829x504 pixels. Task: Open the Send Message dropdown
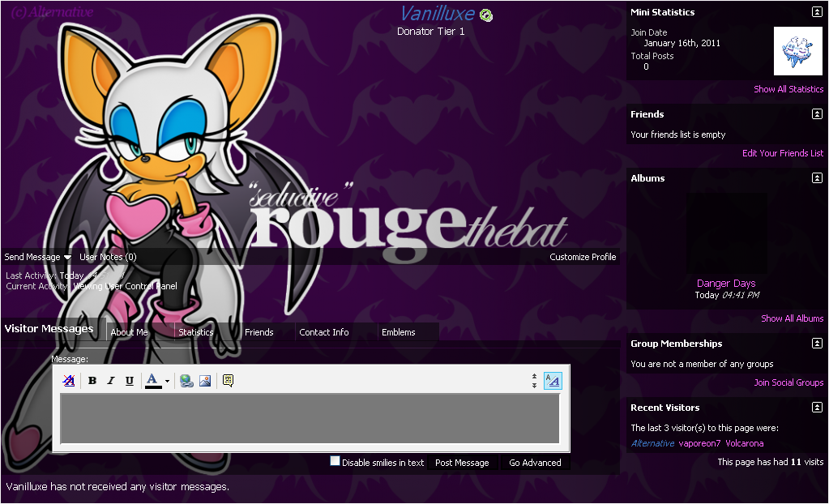(37, 257)
